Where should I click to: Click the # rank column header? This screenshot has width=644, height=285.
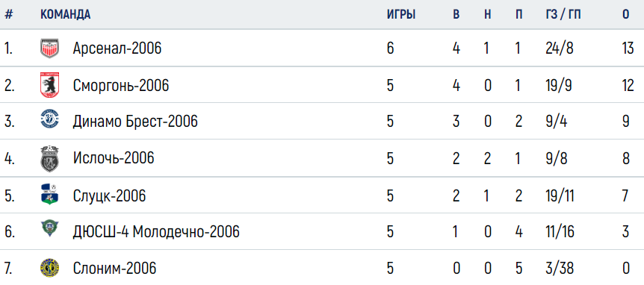[x=9, y=14]
